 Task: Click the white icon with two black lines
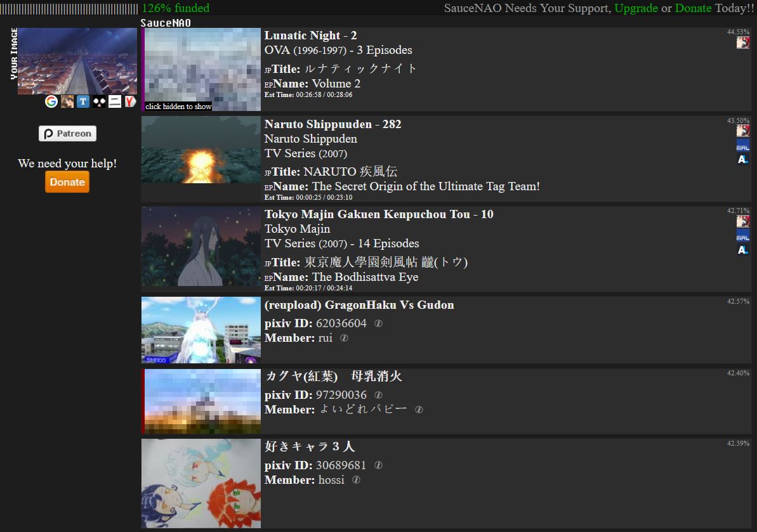coord(115,101)
